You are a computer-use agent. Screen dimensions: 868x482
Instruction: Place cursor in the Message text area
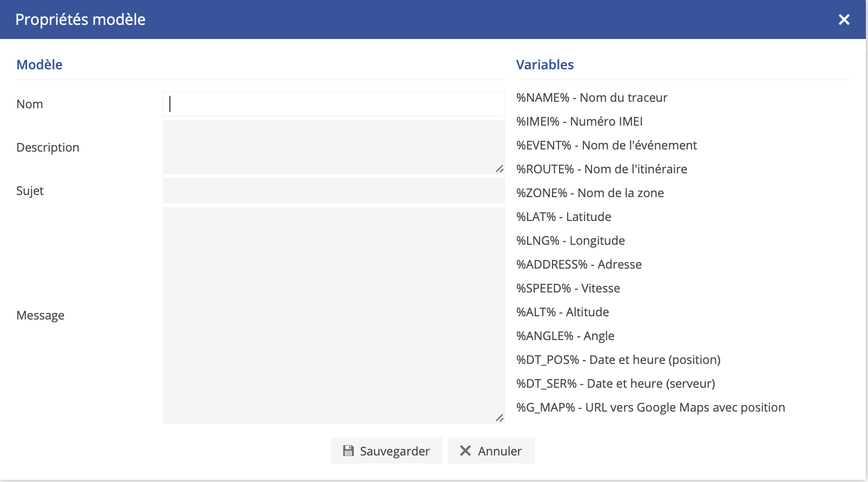coord(334,315)
